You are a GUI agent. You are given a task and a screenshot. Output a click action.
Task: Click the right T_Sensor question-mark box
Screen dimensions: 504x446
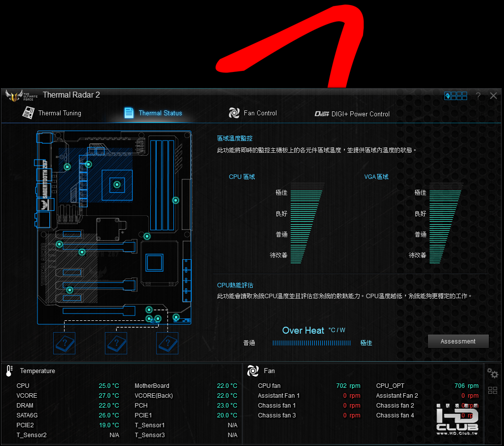pos(167,343)
